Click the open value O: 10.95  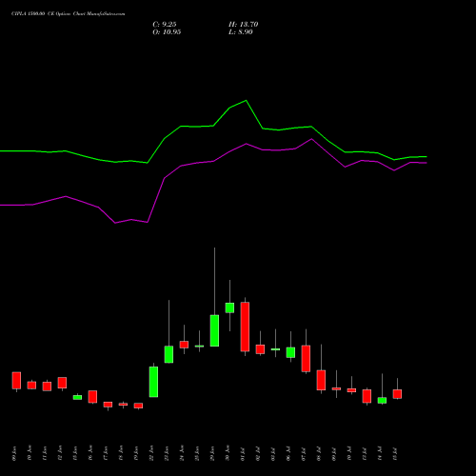(x=167, y=32)
